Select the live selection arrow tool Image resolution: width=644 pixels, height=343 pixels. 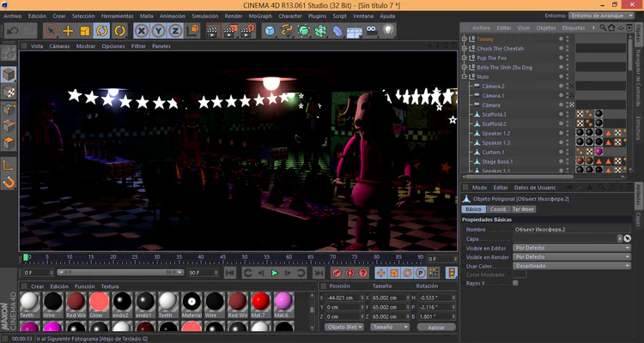[x=51, y=31]
